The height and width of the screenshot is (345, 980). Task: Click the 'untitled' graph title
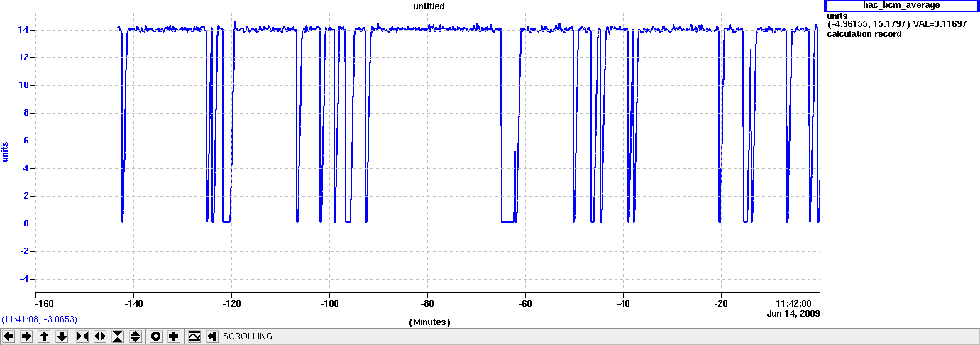(x=429, y=6)
